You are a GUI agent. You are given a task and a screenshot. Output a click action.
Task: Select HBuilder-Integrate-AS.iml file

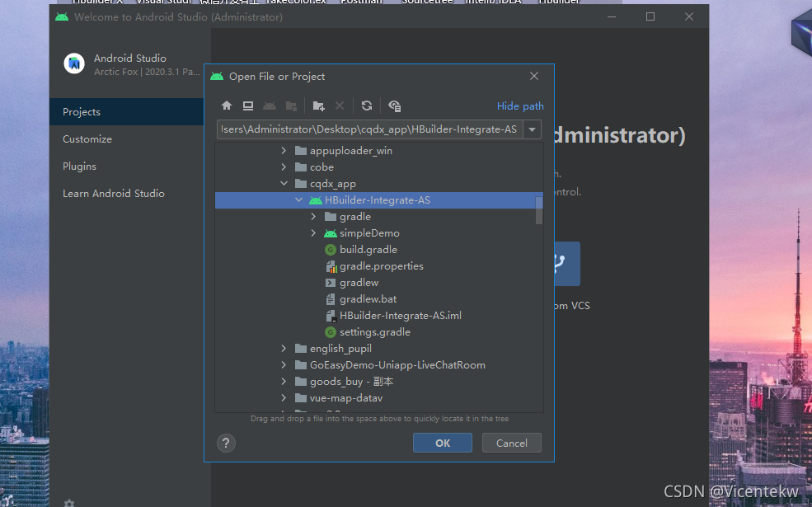point(401,316)
